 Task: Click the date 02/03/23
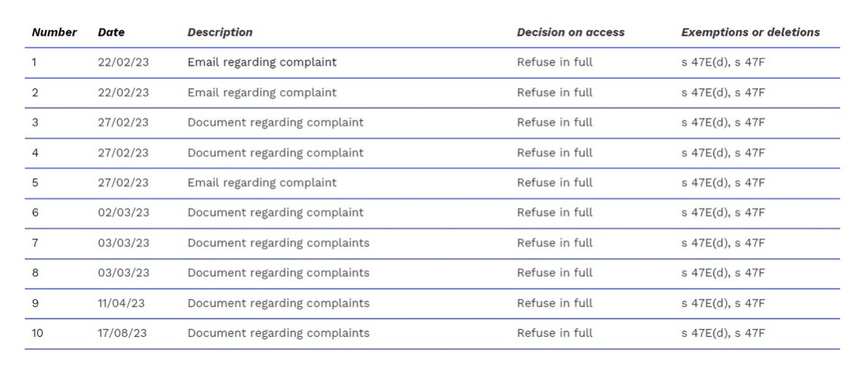(x=123, y=213)
